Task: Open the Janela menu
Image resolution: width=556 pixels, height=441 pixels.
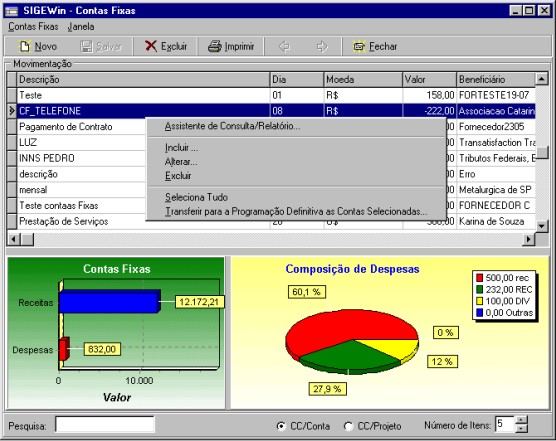Action: click(81, 27)
